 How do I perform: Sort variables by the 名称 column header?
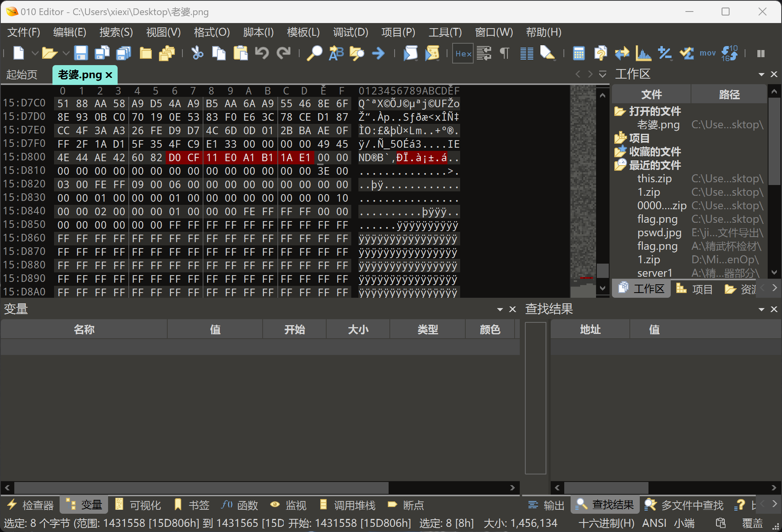click(x=84, y=330)
